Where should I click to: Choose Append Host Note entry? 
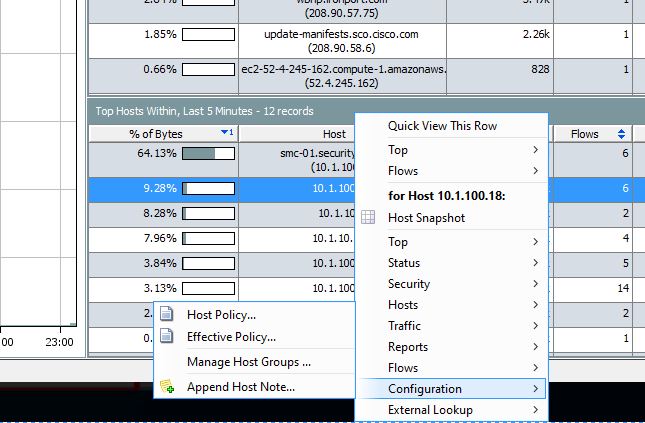click(x=241, y=387)
